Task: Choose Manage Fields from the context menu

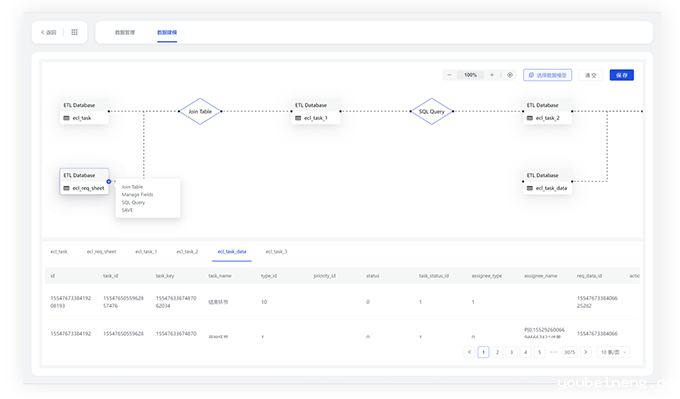Action: [x=137, y=195]
